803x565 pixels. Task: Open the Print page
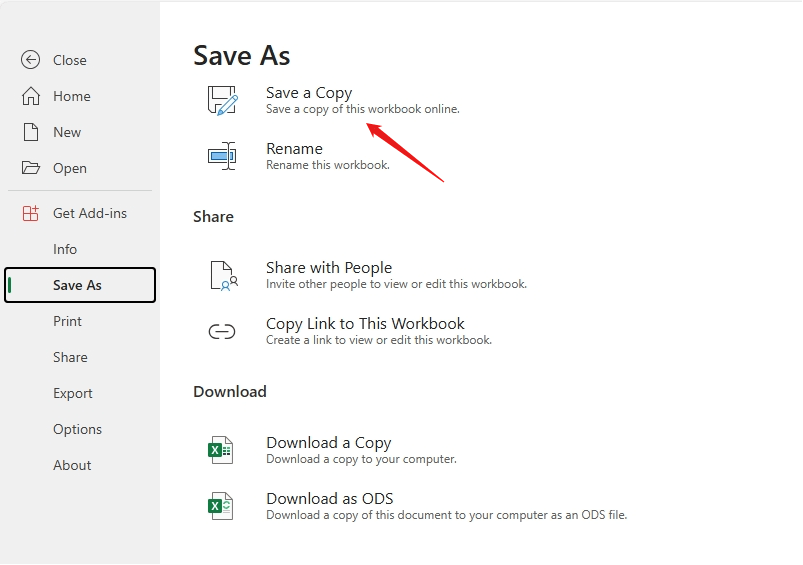(x=68, y=321)
